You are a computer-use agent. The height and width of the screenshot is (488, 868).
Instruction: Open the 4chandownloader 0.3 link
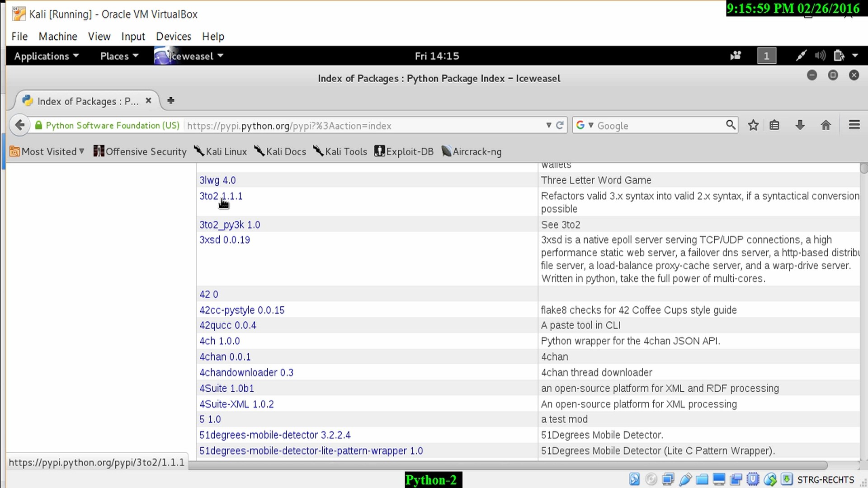[x=246, y=373]
